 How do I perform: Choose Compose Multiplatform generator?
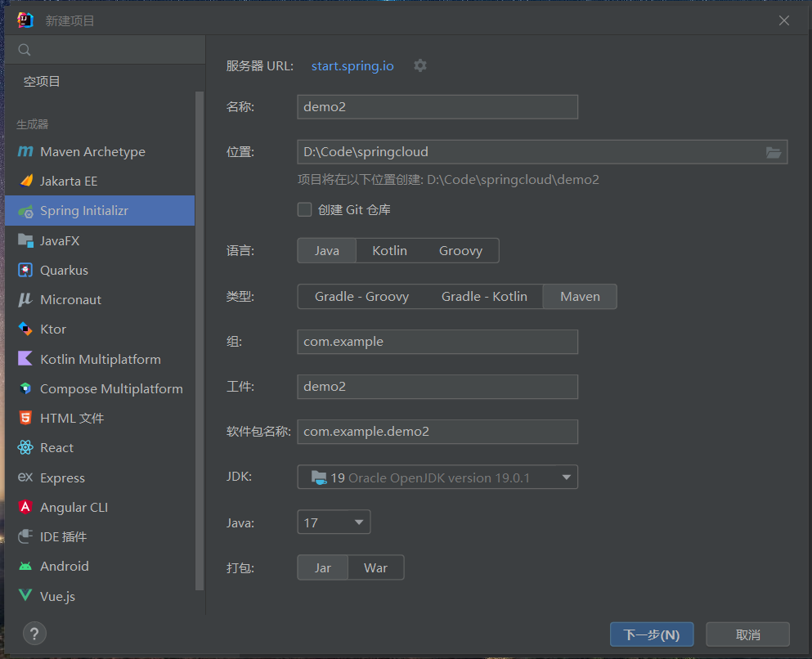click(x=100, y=388)
